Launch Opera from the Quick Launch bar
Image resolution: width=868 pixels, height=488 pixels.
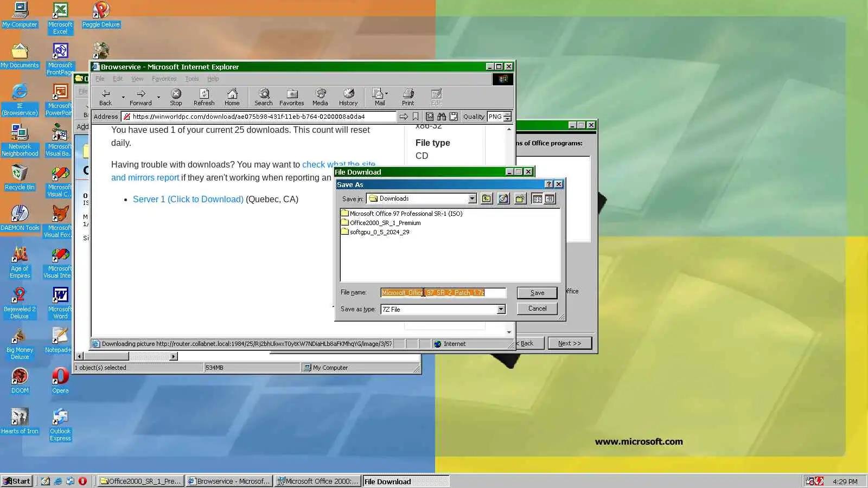(82, 481)
